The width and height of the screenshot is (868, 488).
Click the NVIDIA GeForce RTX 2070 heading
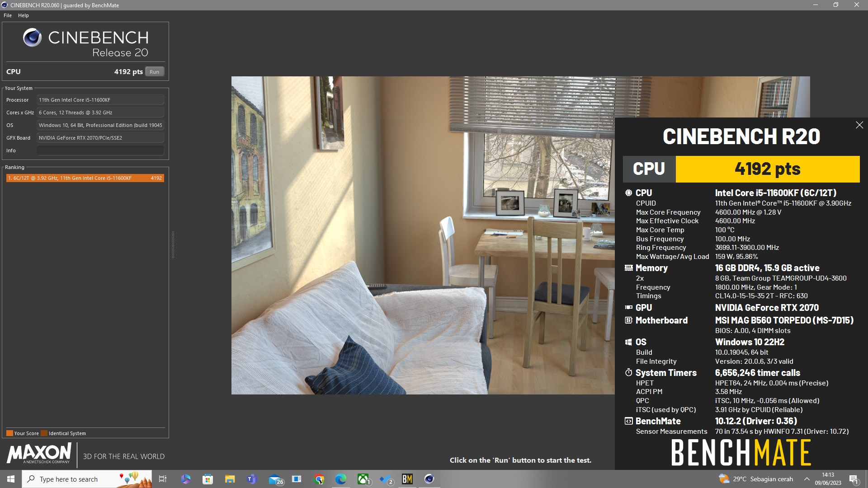(x=767, y=308)
